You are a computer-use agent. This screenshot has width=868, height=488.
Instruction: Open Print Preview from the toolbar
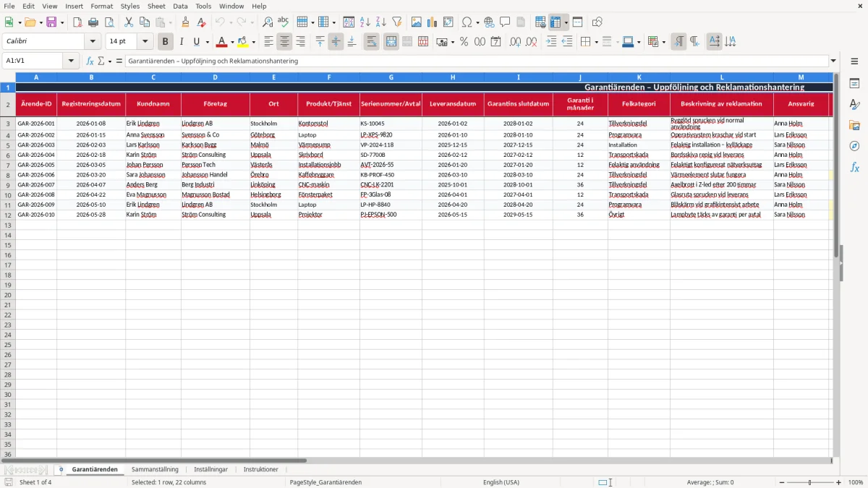[109, 22]
